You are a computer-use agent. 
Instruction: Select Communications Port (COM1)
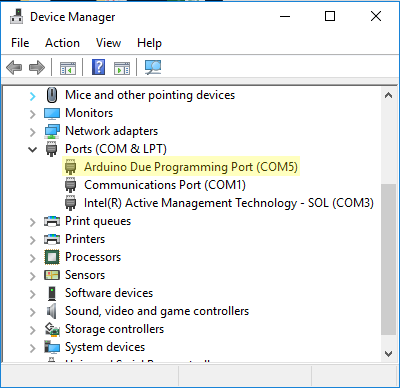click(165, 185)
